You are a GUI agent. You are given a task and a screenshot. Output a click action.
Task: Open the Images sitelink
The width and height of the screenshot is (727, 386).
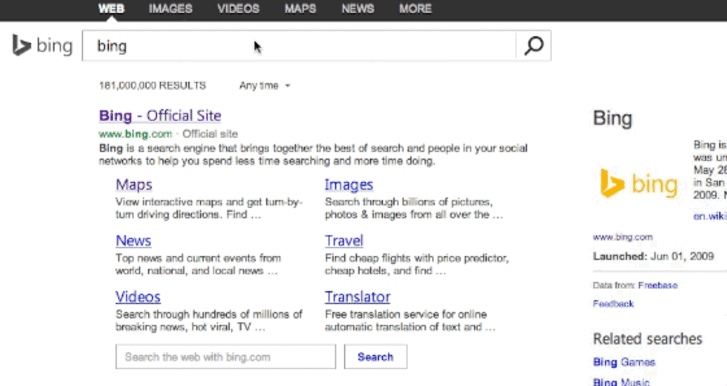349,184
